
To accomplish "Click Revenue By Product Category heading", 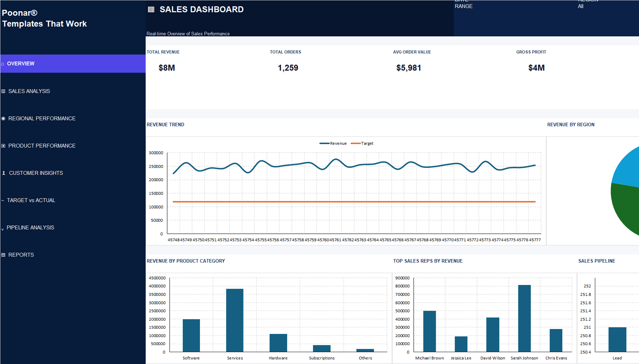I will click(186, 261).
